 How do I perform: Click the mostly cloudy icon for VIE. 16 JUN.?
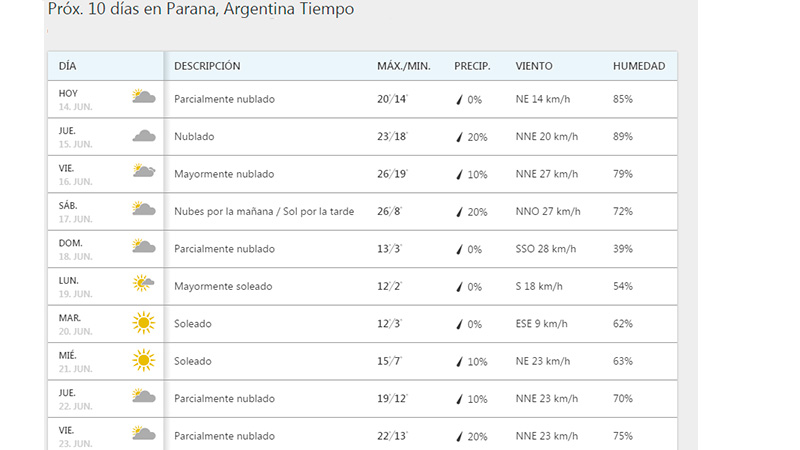[143, 172]
